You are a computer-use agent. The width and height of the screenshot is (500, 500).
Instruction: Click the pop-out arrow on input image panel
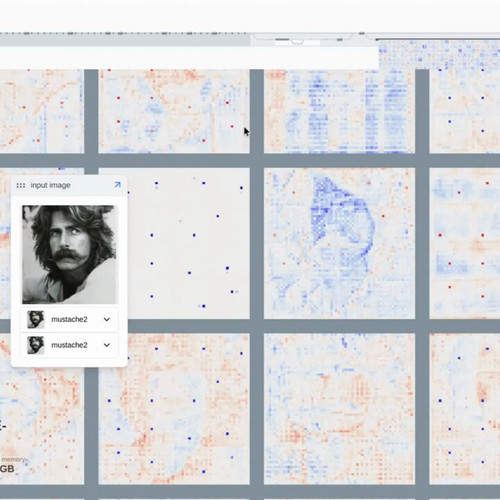coord(117,185)
